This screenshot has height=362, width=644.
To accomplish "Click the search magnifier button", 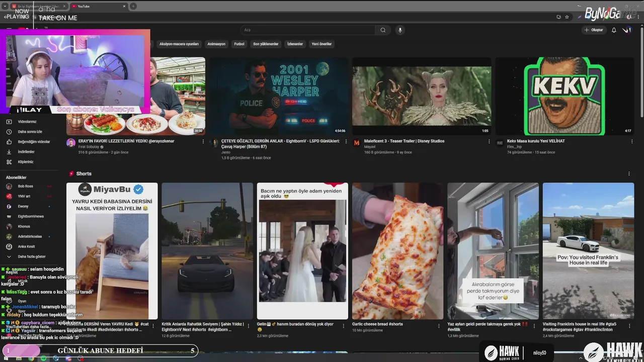I will click(383, 30).
